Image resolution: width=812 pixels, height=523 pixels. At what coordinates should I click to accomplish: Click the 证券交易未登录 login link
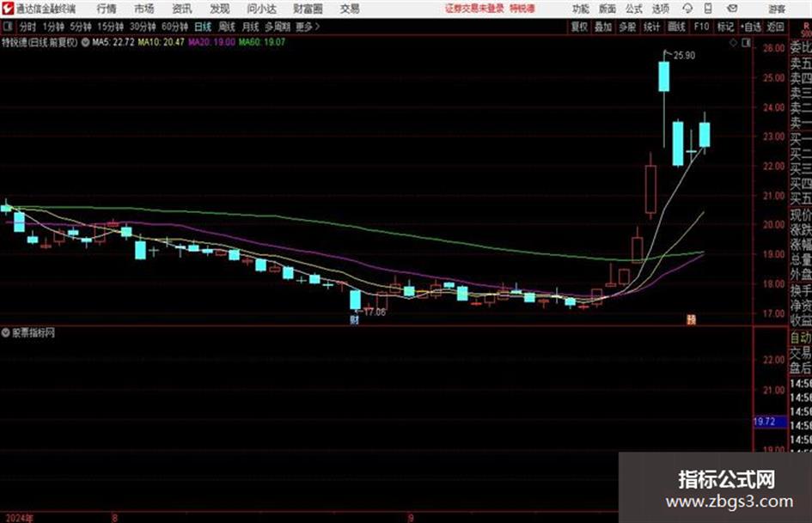pyautogui.click(x=474, y=9)
